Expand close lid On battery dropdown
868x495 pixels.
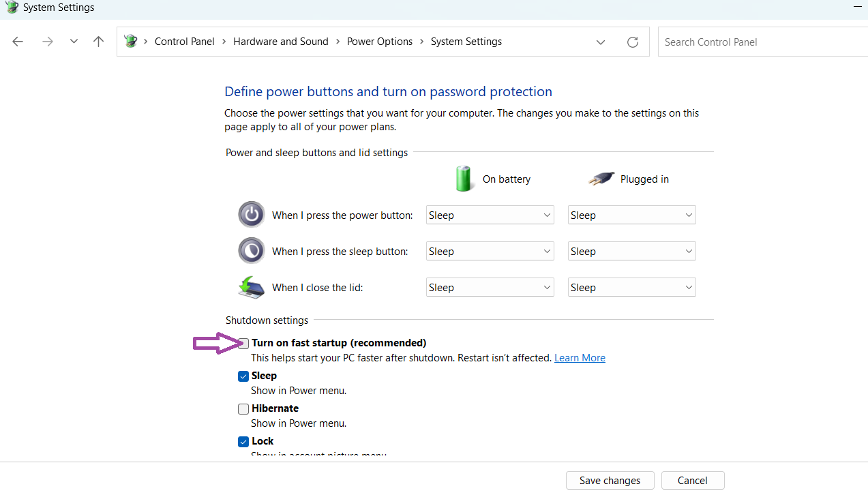(x=489, y=288)
